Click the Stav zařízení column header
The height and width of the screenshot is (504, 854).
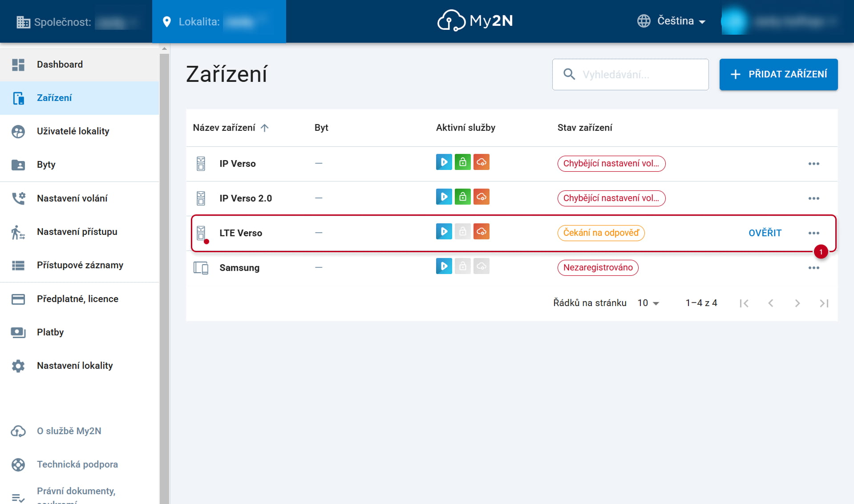(x=585, y=128)
